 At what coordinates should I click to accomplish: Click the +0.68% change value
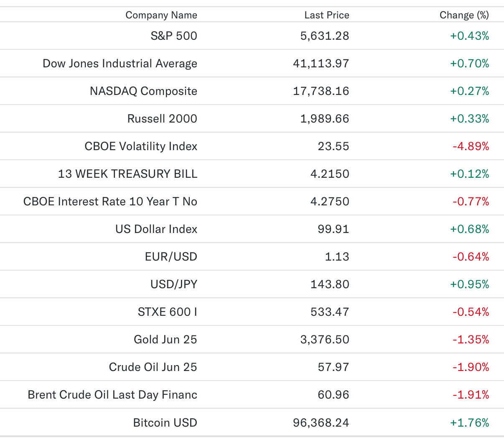(x=470, y=229)
